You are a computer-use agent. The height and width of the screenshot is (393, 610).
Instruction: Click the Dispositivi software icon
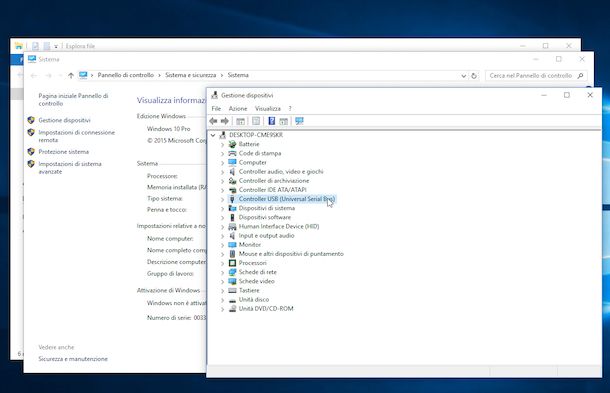pyautogui.click(x=232, y=217)
